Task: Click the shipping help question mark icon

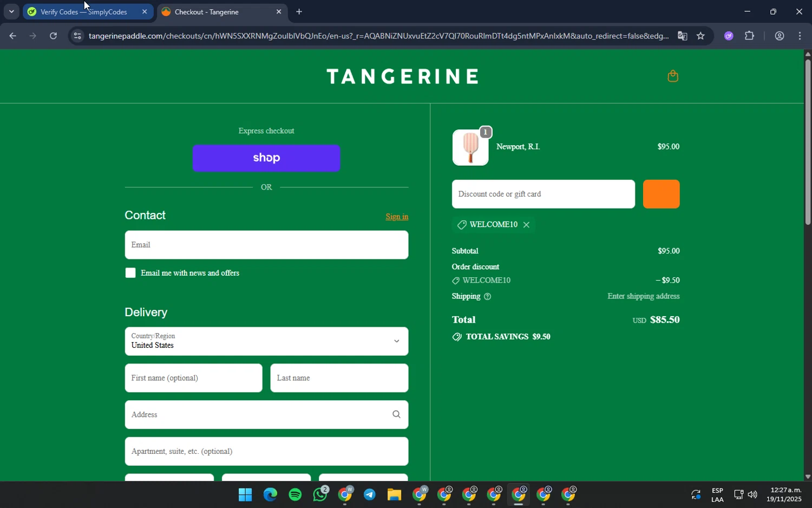Action: click(x=487, y=297)
